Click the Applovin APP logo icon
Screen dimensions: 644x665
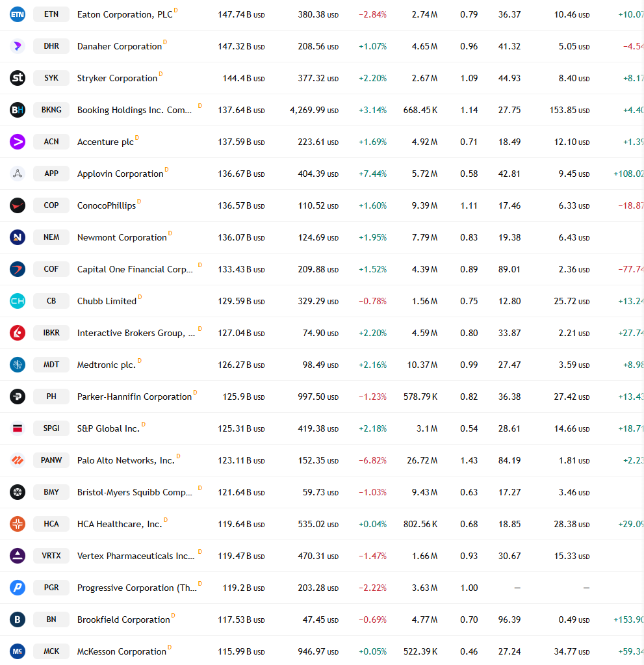point(18,174)
